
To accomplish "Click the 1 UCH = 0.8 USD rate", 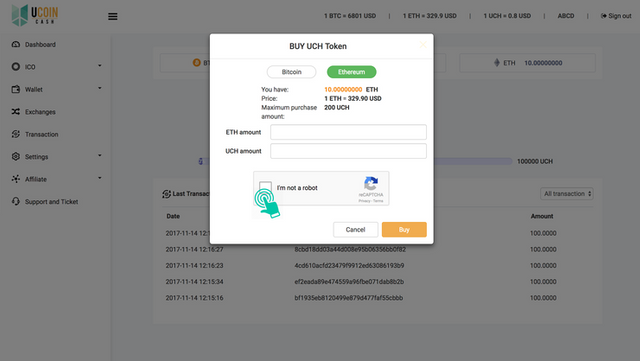I will point(507,16).
